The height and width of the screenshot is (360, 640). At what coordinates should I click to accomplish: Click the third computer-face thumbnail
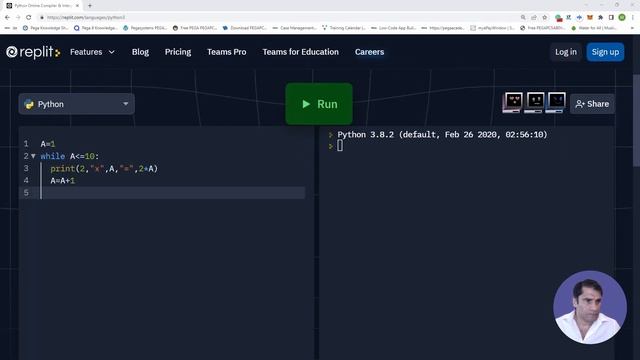[x=556, y=102]
